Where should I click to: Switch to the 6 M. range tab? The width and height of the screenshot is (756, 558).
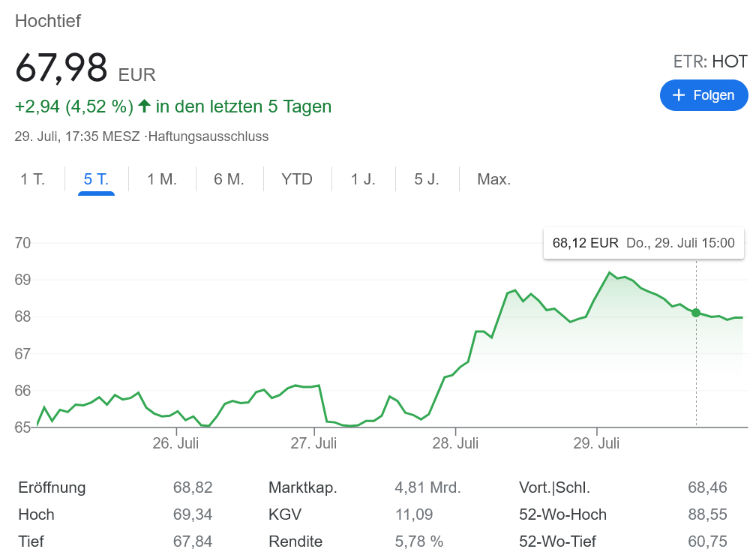229,179
